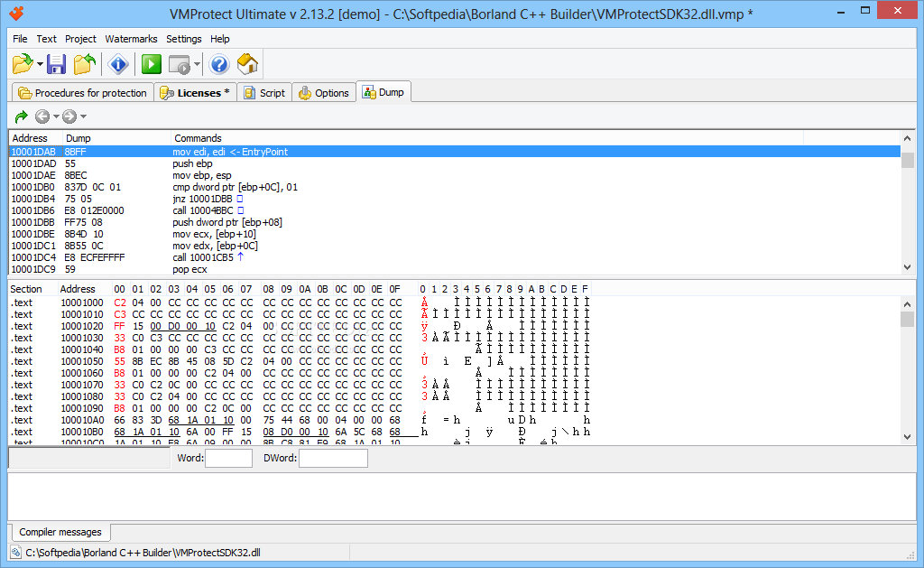Screen dimensions: 924x568
Task: Open the Settings menu
Action: coord(184,39)
